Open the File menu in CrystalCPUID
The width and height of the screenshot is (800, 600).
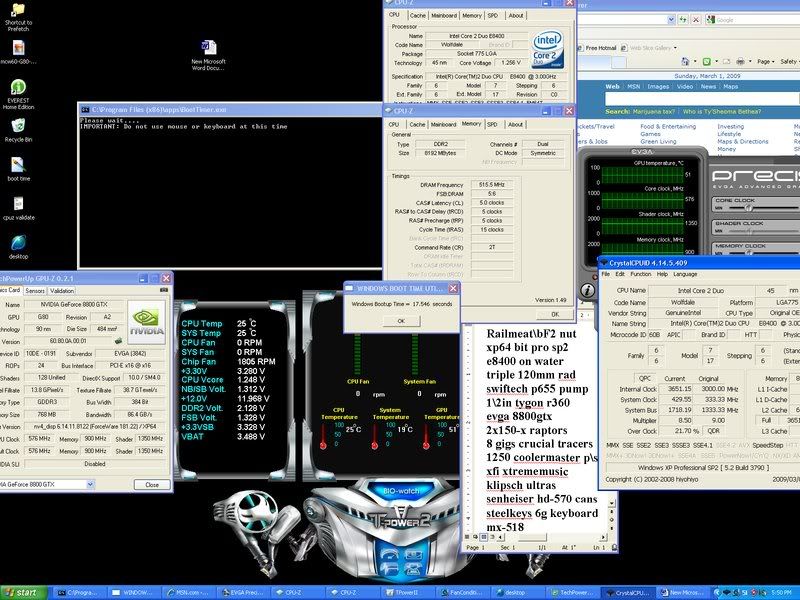606,274
